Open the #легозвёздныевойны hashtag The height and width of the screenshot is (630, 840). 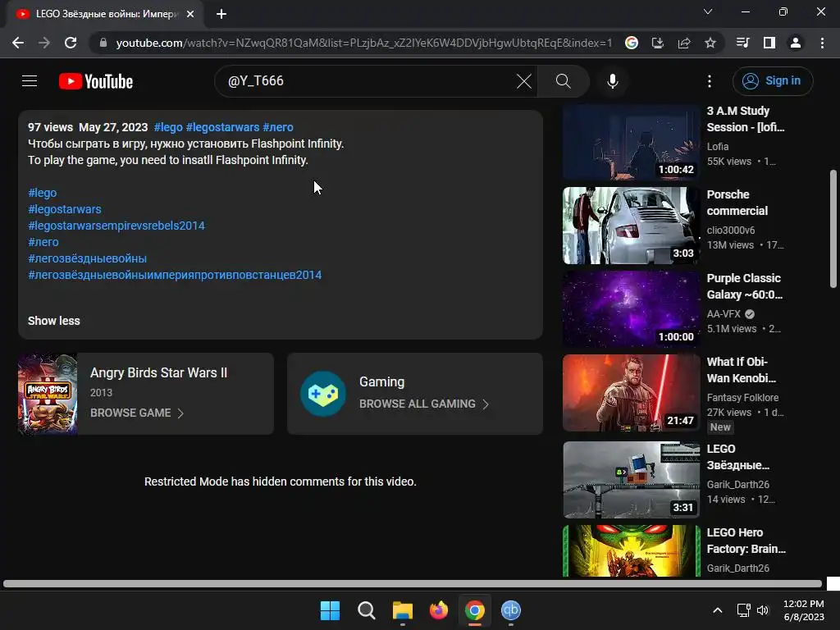pos(87,258)
